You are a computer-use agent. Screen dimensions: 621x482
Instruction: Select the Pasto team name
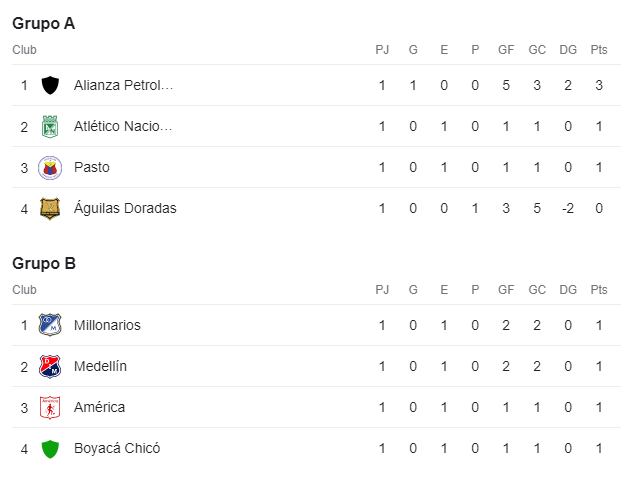pyautogui.click(x=92, y=168)
